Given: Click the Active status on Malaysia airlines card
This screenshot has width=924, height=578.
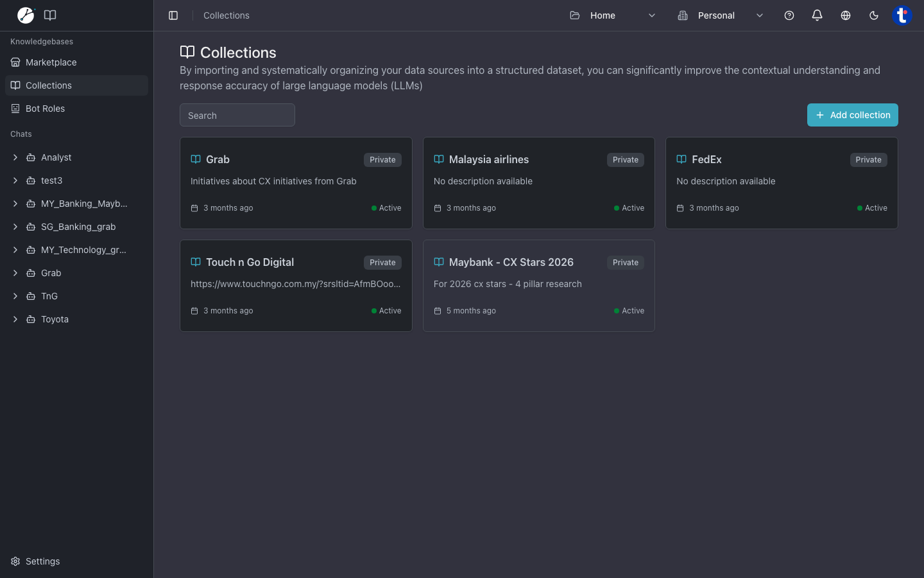Looking at the screenshot, I should click(x=629, y=208).
